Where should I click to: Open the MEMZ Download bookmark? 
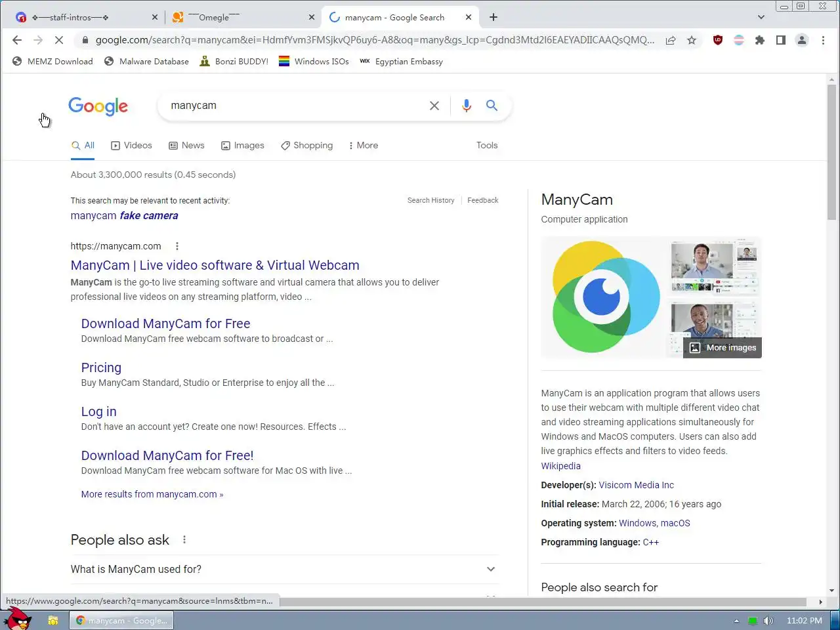tap(52, 62)
